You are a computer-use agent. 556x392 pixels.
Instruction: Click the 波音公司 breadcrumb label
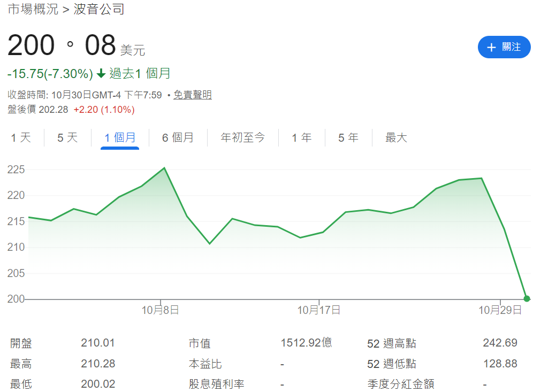coord(99,9)
